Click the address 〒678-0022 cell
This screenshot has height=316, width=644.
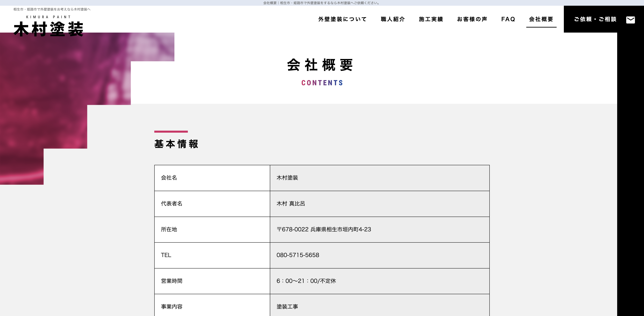380,230
